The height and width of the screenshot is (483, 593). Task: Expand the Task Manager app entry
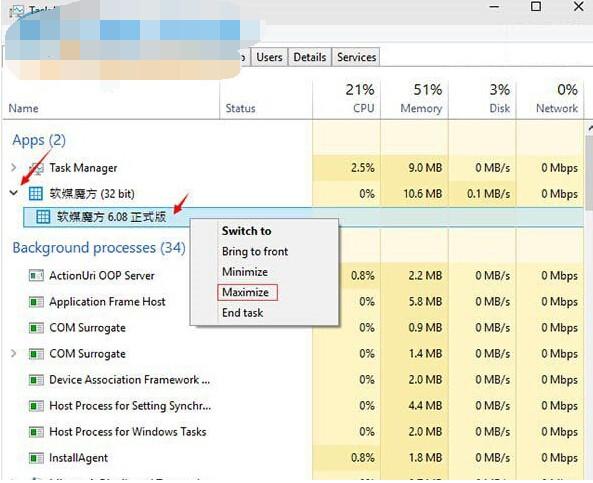(14, 167)
